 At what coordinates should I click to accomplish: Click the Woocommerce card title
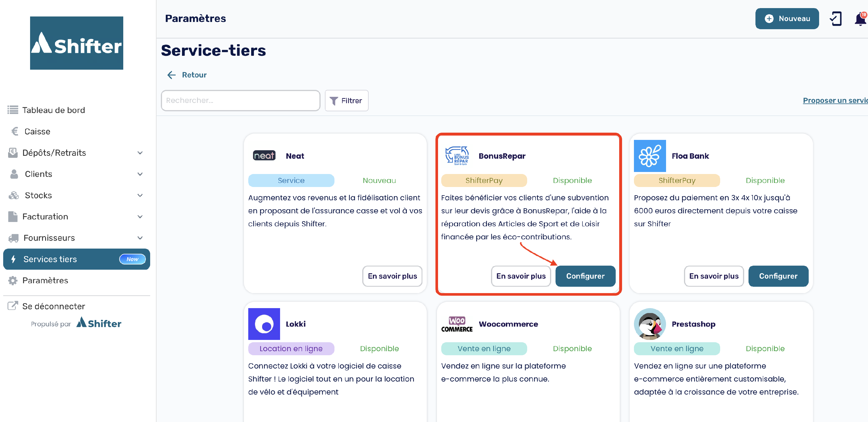point(508,324)
